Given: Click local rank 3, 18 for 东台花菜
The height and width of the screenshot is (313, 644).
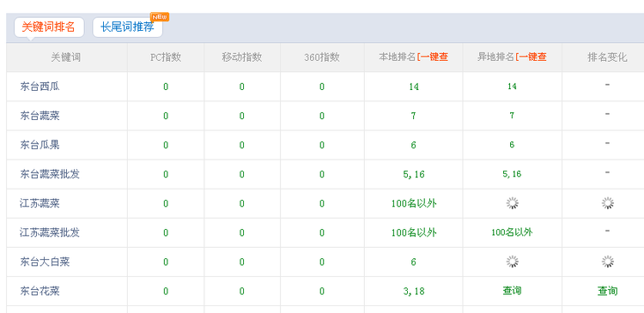Looking at the screenshot, I should pyautogui.click(x=414, y=292).
